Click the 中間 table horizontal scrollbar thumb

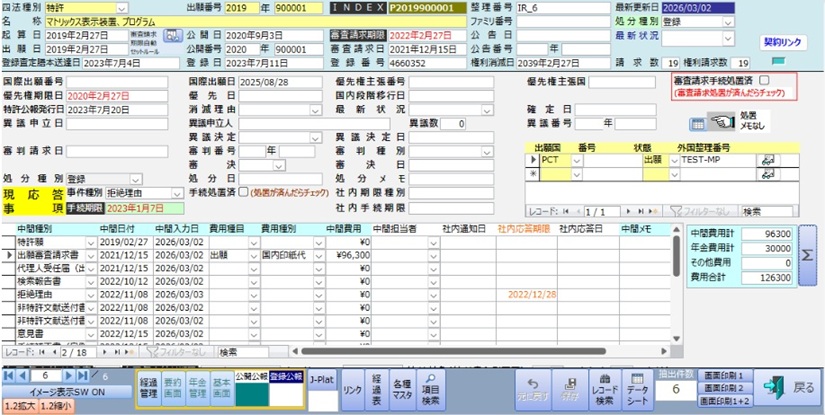click(454, 351)
